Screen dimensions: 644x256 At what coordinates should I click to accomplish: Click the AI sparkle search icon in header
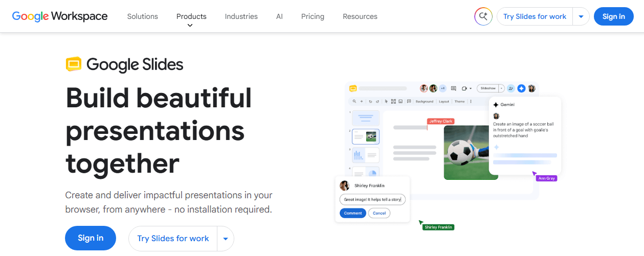pos(483,16)
